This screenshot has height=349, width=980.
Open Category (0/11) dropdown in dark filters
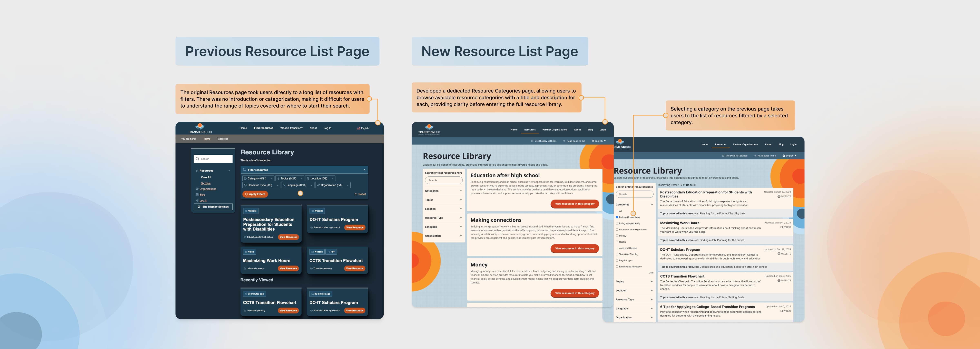point(258,178)
